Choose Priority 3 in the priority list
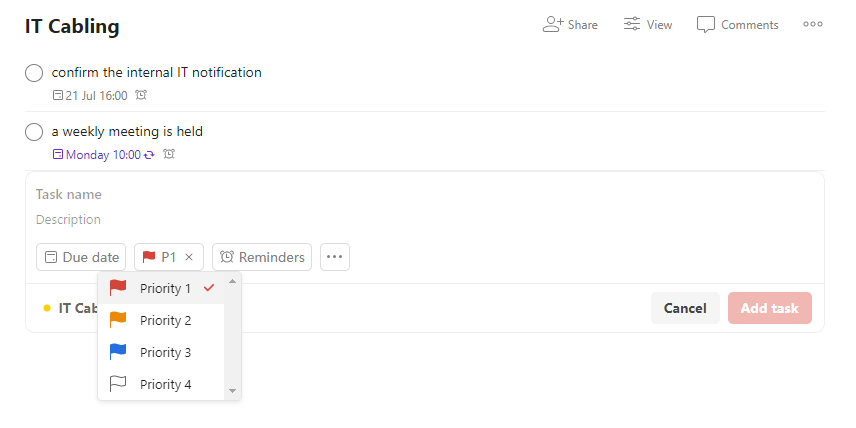 [x=165, y=353]
